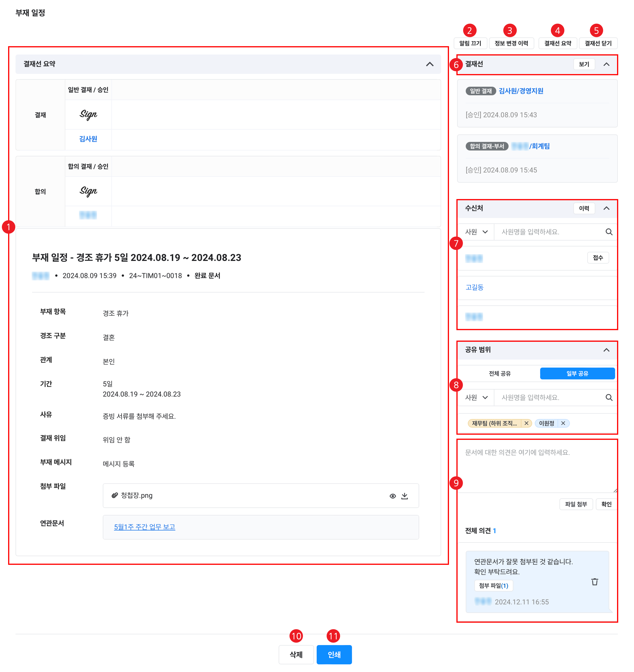634x672 pixels.
Task: Collapse the 결재선 section chevron
Action: point(606,64)
